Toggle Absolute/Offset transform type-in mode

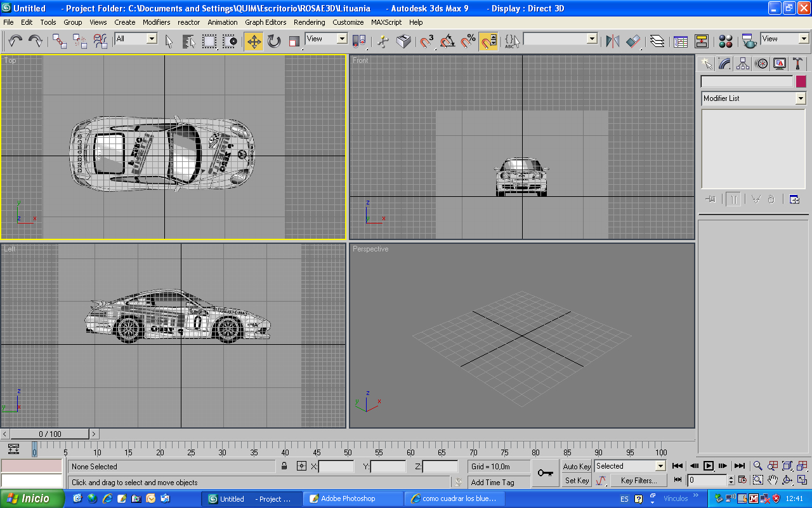coord(301,466)
